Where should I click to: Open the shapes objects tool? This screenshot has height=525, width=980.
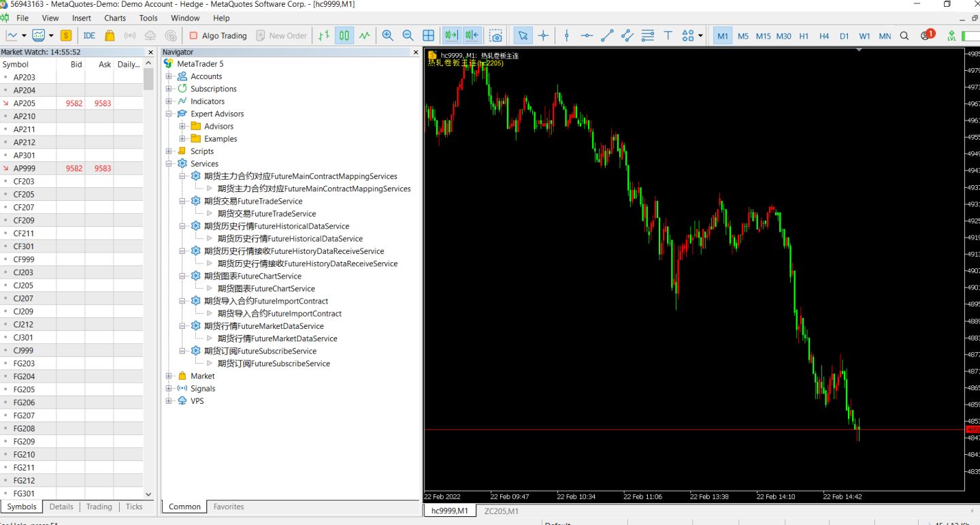[688, 35]
